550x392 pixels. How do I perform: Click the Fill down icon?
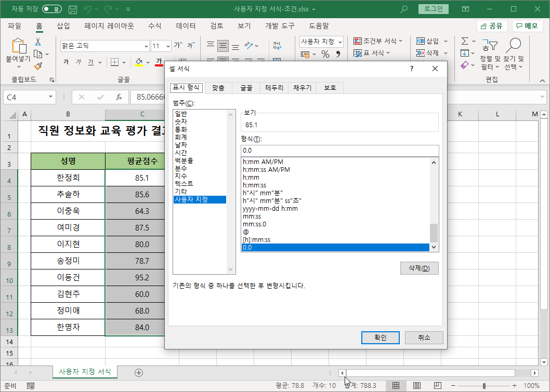pos(465,53)
